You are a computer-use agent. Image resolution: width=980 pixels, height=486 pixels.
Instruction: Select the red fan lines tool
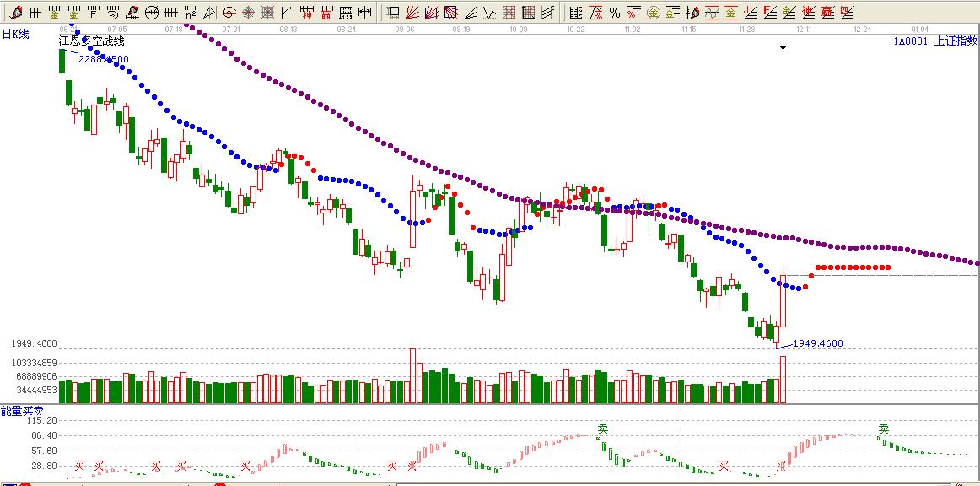tap(412, 13)
